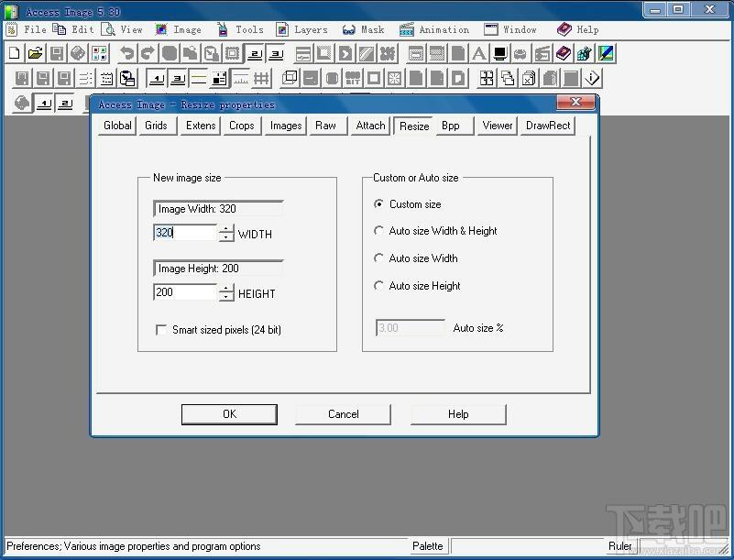
Task: Click the hash grid lines icon
Action: (x=262, y=78)
